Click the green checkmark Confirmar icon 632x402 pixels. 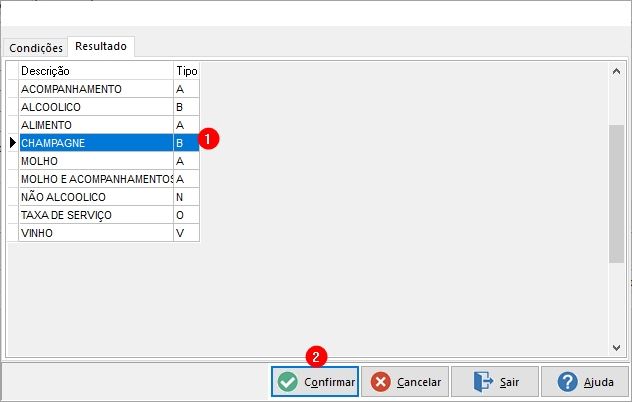coord(288,381)
